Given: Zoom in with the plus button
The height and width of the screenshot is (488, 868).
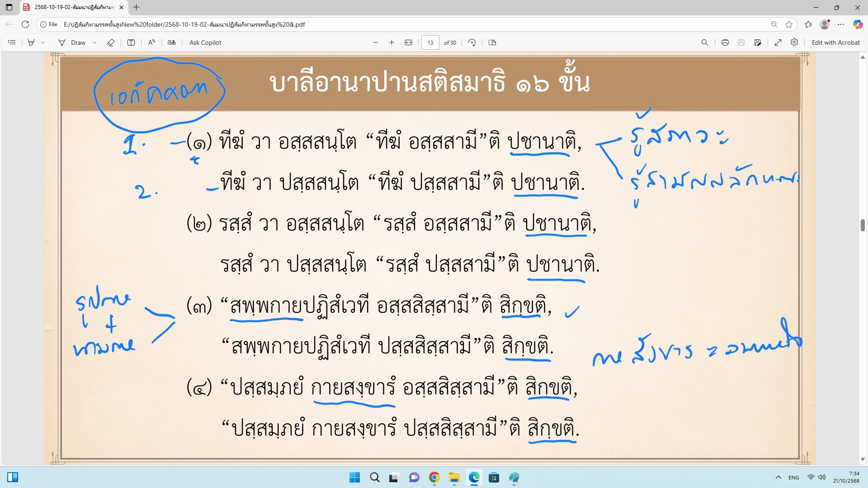Looking at the screenshot, I should click(x=392, y=42).
